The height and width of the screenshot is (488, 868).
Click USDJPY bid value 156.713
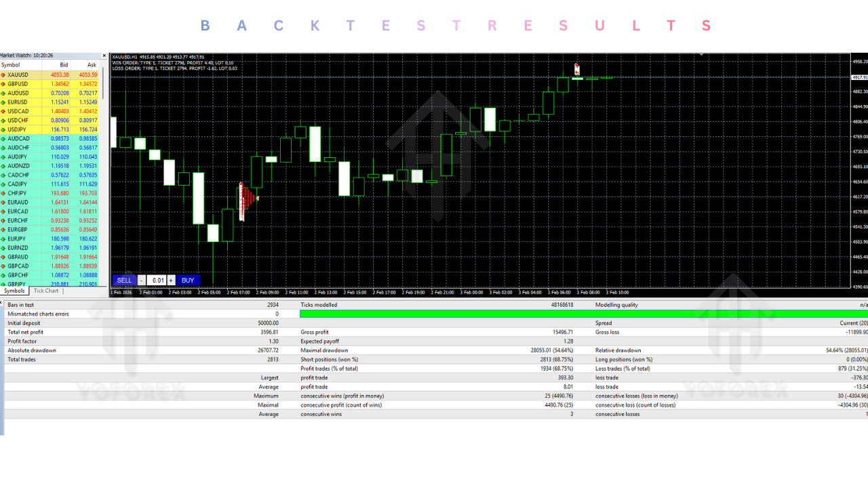point(60,129)
